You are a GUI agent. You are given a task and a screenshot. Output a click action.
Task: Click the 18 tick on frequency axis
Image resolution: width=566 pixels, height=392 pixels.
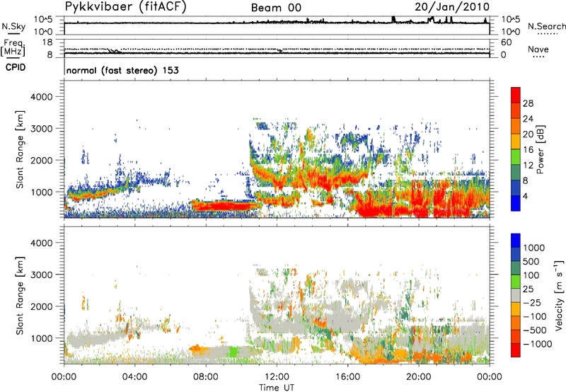coord(47,42)
